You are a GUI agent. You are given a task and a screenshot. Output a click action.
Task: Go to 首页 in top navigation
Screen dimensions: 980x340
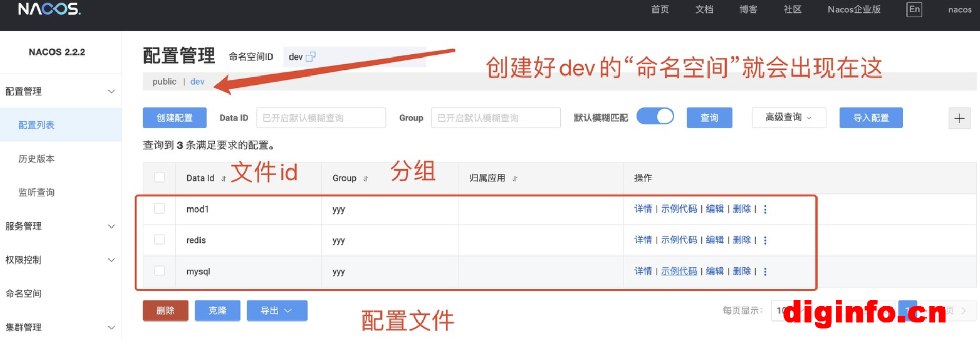660,10
